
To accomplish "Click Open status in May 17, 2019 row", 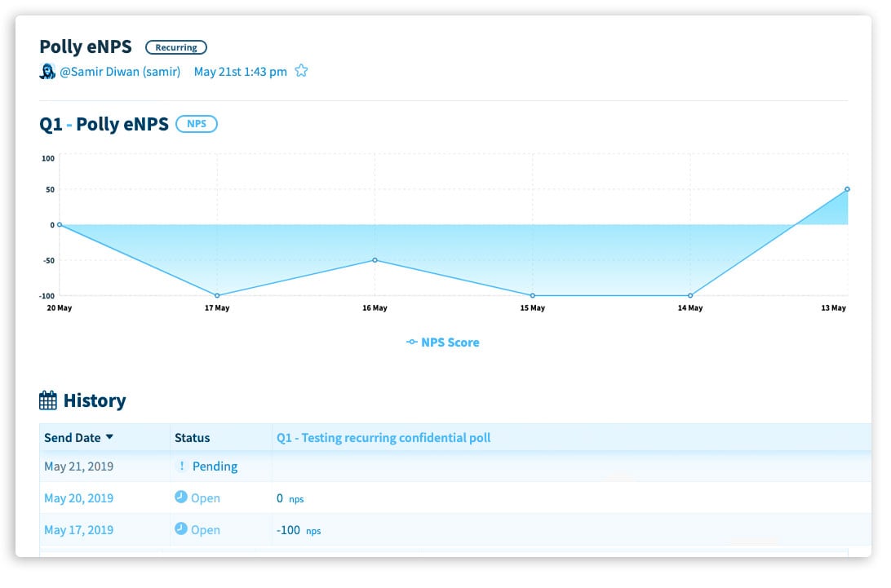I will pyautogui.click(x=205, y=530).
